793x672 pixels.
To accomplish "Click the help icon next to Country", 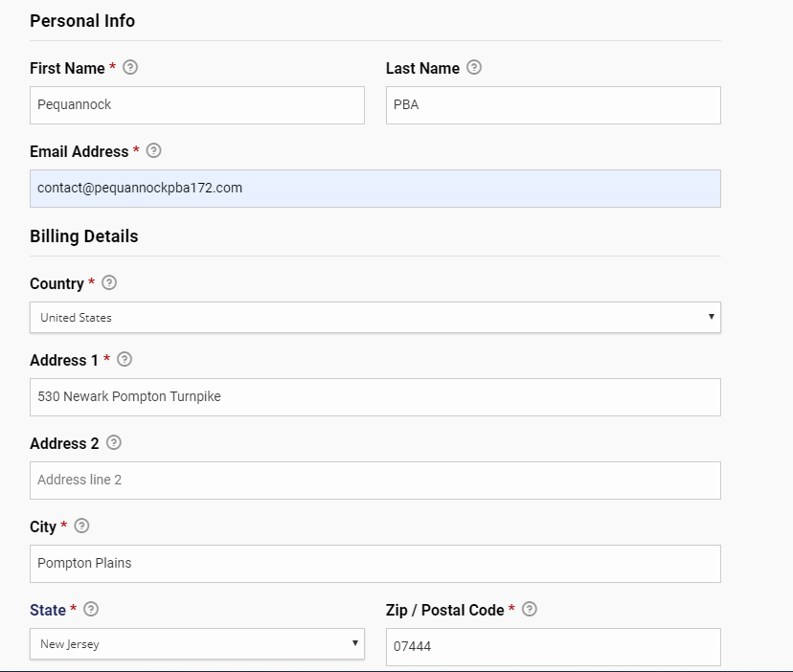I will click(109, 283).
